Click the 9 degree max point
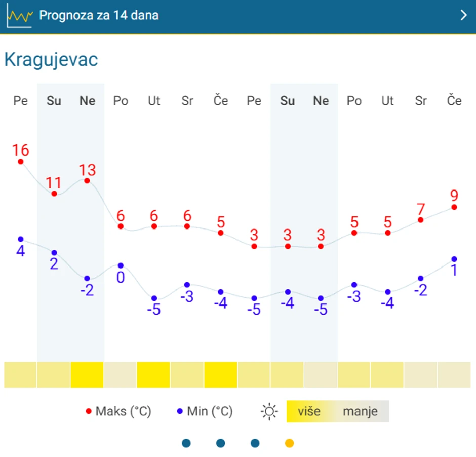 (454, 207)
